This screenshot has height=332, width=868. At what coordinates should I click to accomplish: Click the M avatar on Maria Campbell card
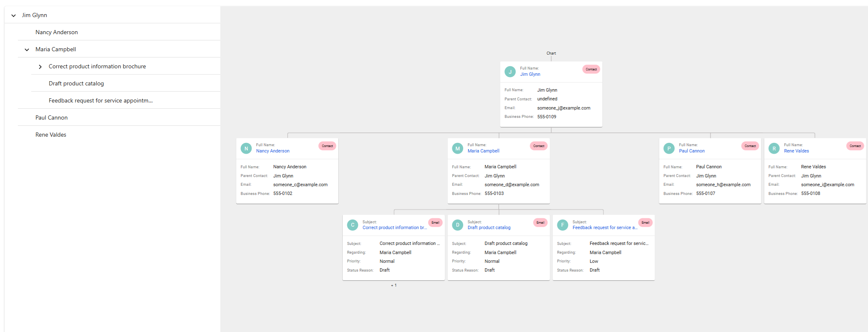(457, 148)
